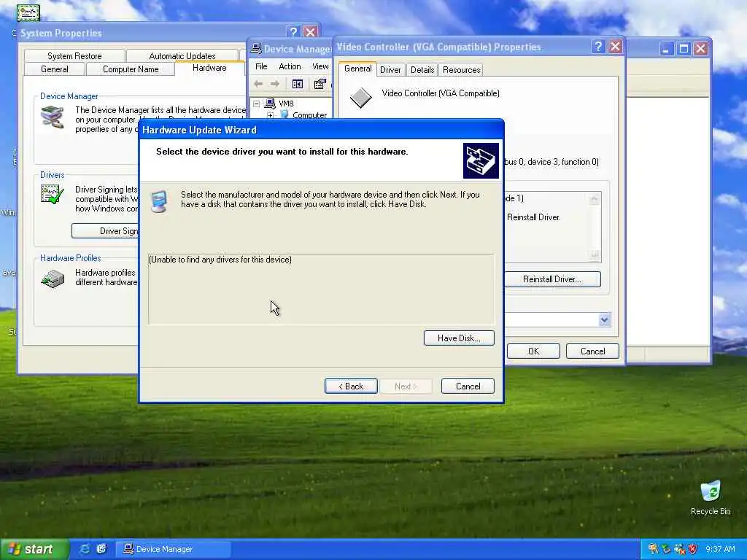Click OK in Video Controller Properties

point(533,351)
